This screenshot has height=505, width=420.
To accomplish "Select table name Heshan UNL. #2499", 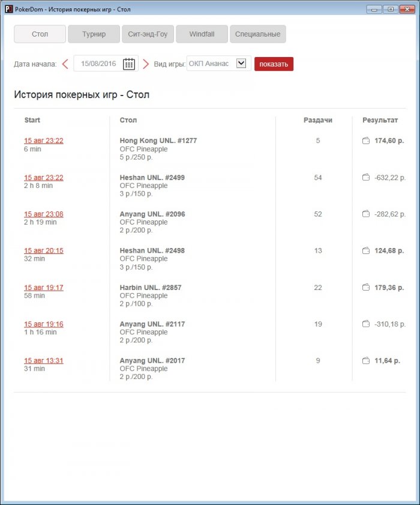I will click(x=152, y=178).
